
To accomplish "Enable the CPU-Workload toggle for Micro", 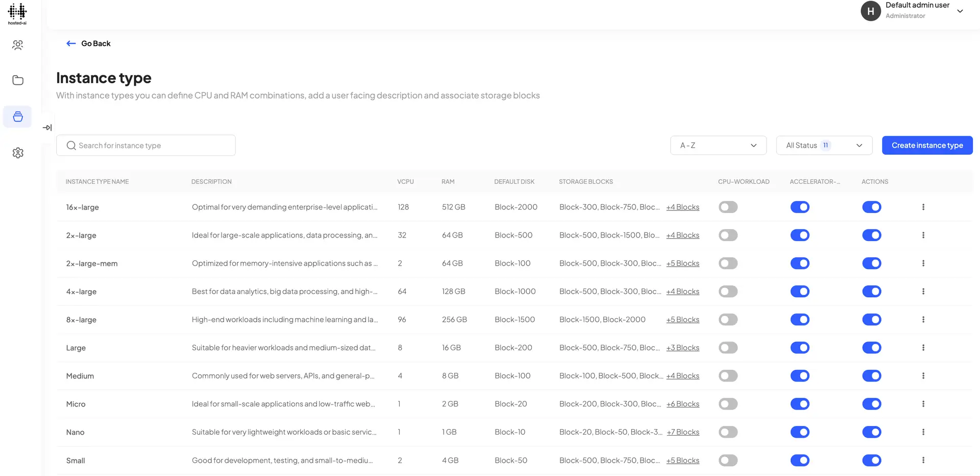I will point(728,403).
